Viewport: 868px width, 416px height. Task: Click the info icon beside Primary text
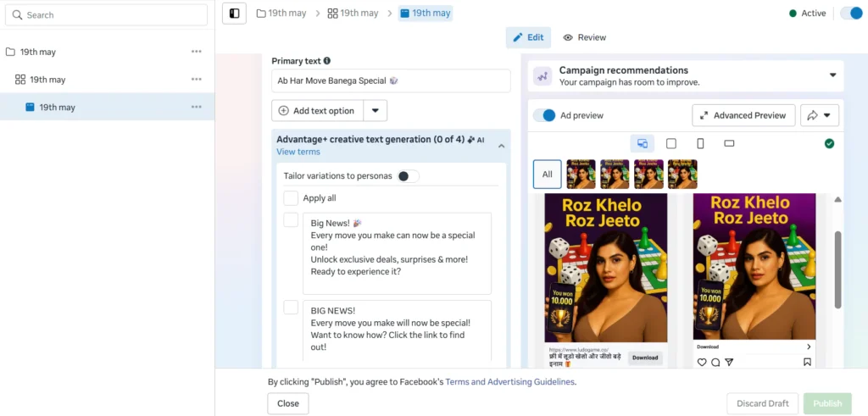click(327, 61)
